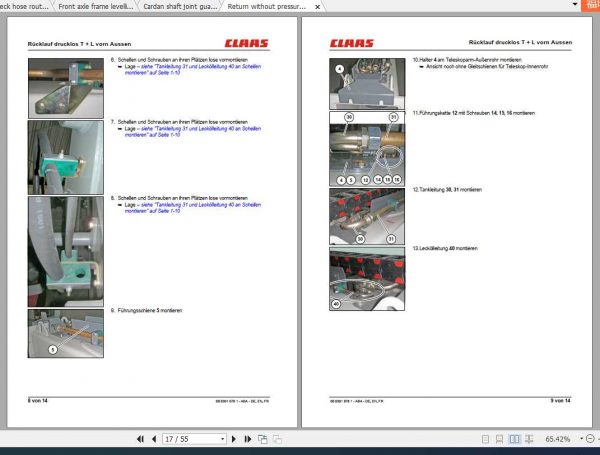Click the CLAAS logo on left page
This screenshot has width=600, height=455.
pyautogui.click(x=246, y=43)
